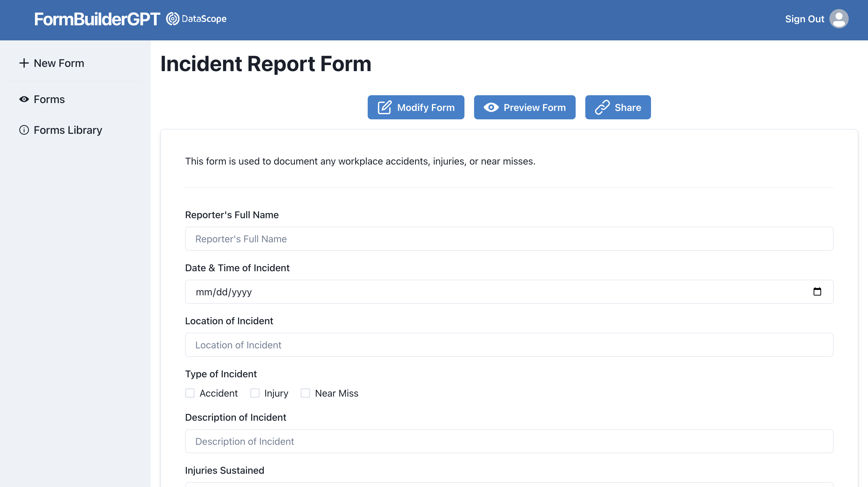Click the DataScope logo icon
This screenshot has height=487, width=868.
[x=172, y=19]
